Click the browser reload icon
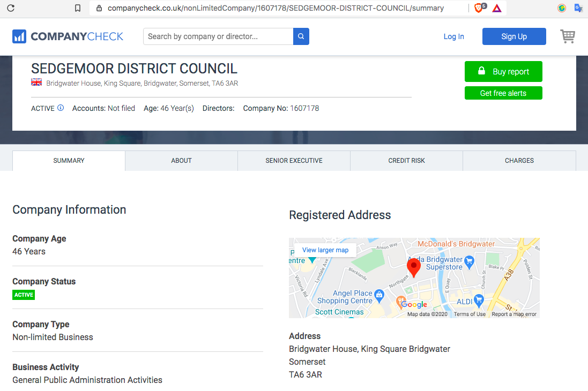The image size is (588, 391). point(11,8)
